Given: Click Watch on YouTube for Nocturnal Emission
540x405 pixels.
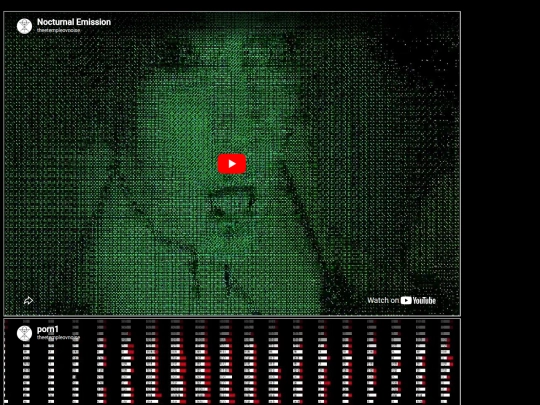Looking at the screenshot, I should click(x=402, y=300).
